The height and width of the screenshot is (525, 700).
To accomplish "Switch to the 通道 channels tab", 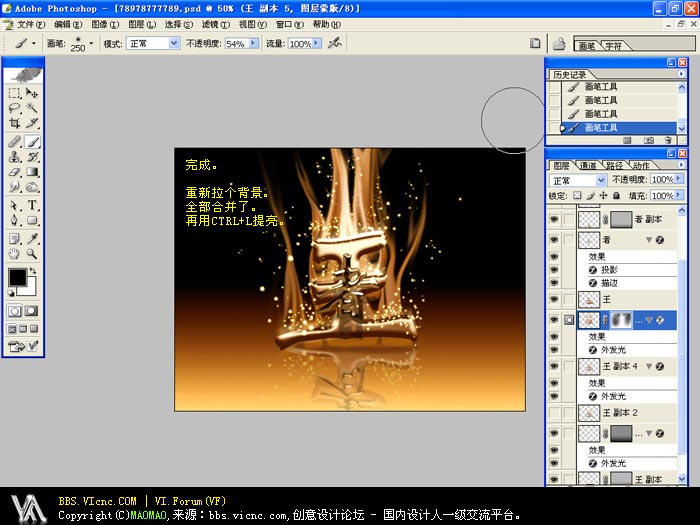I will 588,165.
